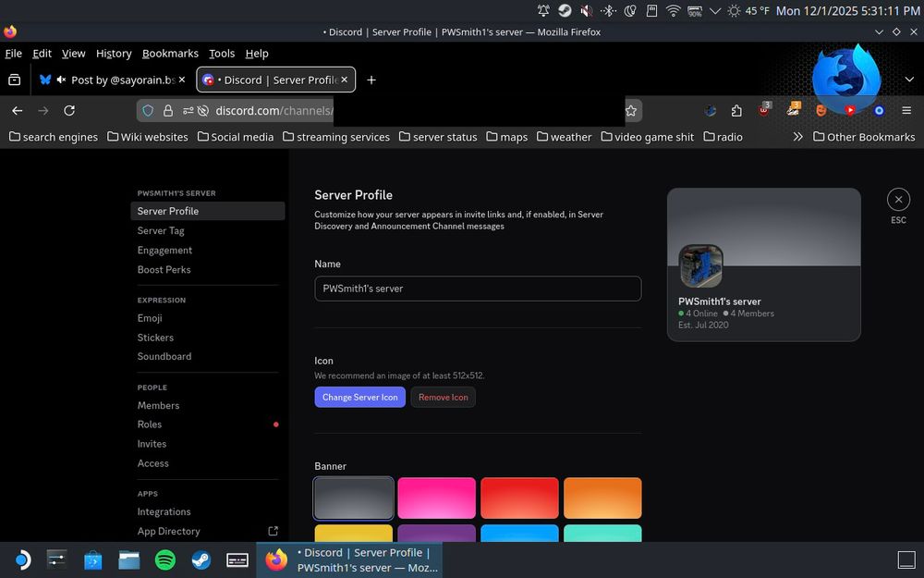
Task: Switch to the Bluesky post tab
Action: (x=111, y=80)
